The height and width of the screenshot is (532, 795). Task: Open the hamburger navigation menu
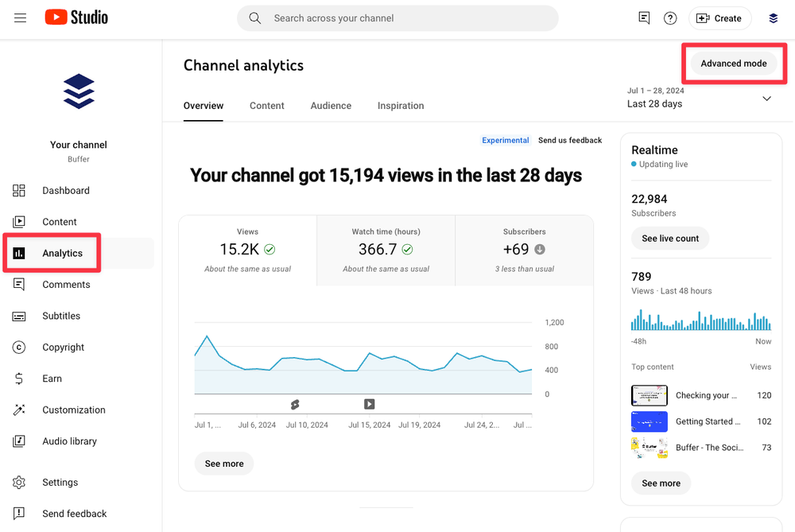coord(20,17)
